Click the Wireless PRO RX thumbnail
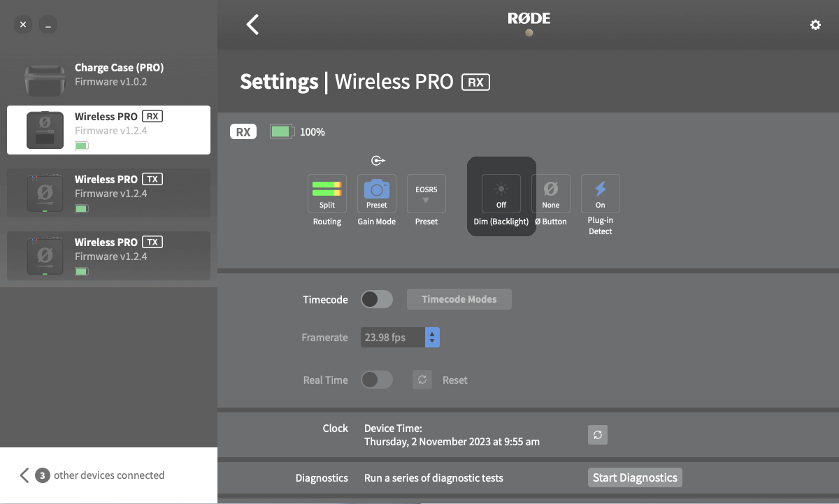Screen dimensions: 839x504 click(45, 130)
